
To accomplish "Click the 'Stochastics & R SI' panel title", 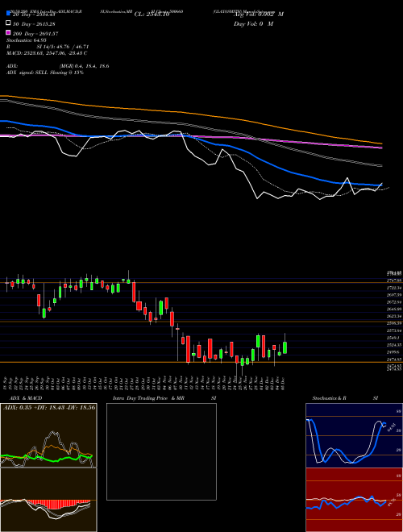I will click(345, 398).
